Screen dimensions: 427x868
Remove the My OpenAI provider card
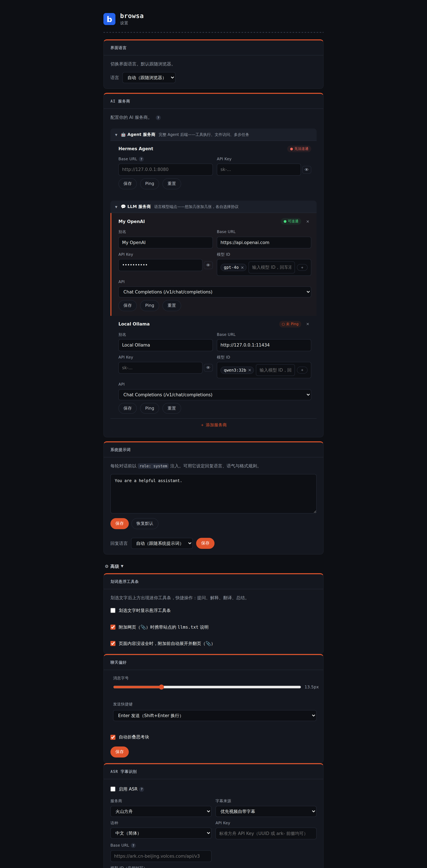pyautogui.click(x=307, y=221)
